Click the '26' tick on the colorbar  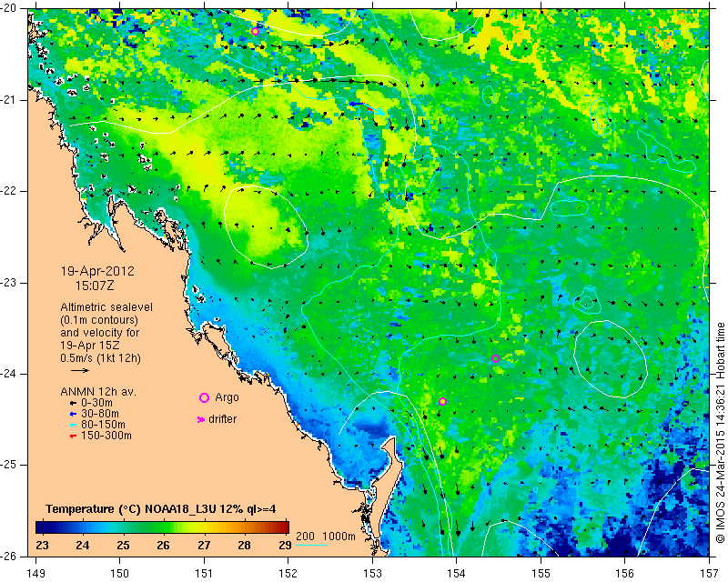(163, 545)
